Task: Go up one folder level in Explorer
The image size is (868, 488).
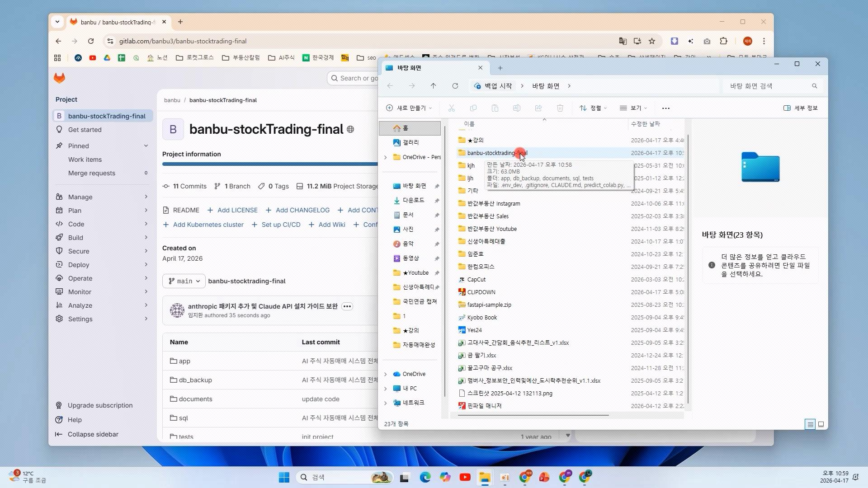Action: (x=433, y=86)
